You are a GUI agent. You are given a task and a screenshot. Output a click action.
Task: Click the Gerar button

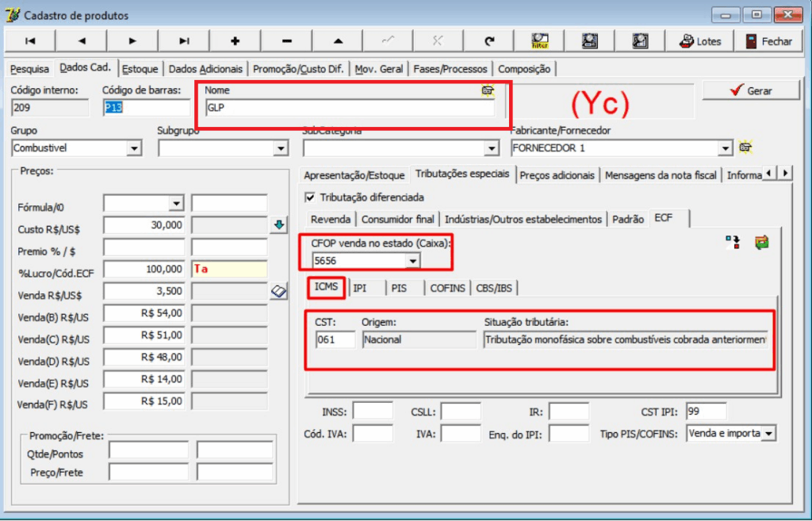(750, 90)
